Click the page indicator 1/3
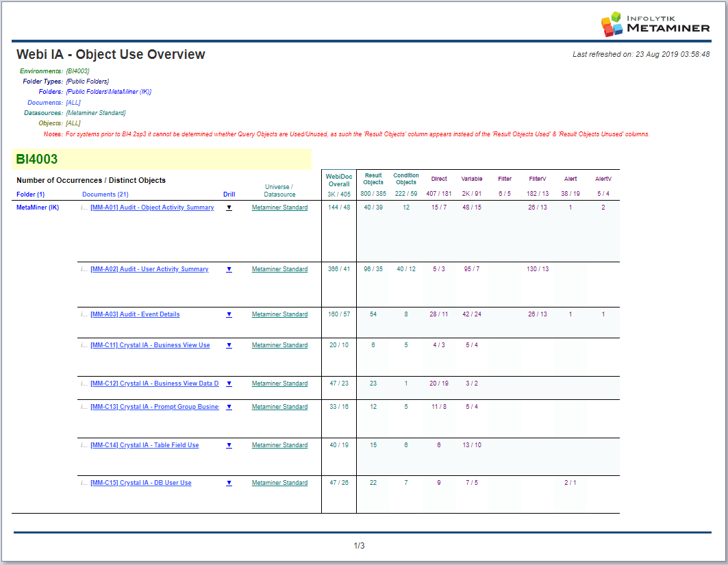 coord(359,546)
